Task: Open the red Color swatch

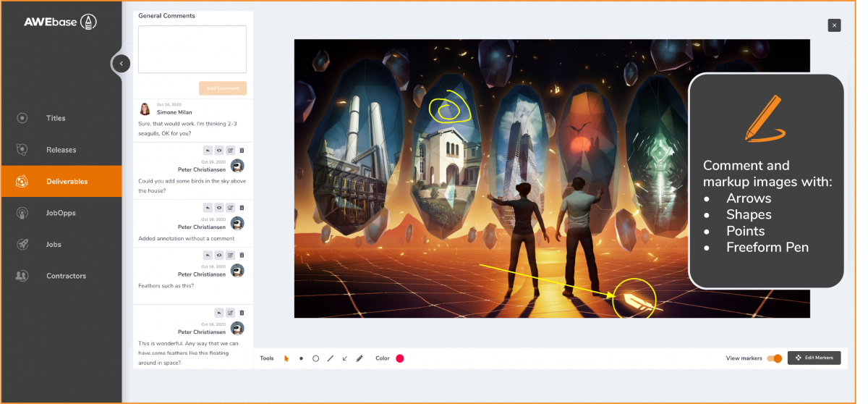Action: click(x=400, y=358)
